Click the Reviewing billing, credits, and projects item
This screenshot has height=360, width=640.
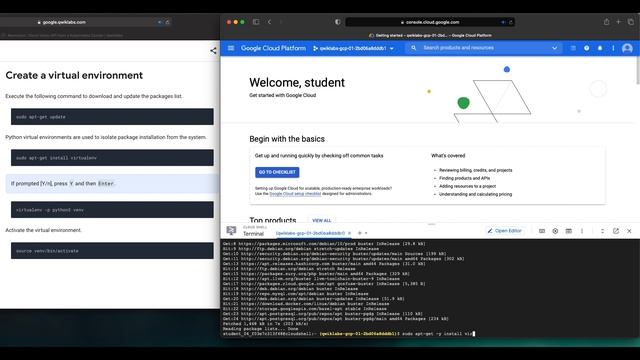coord(475,170)
